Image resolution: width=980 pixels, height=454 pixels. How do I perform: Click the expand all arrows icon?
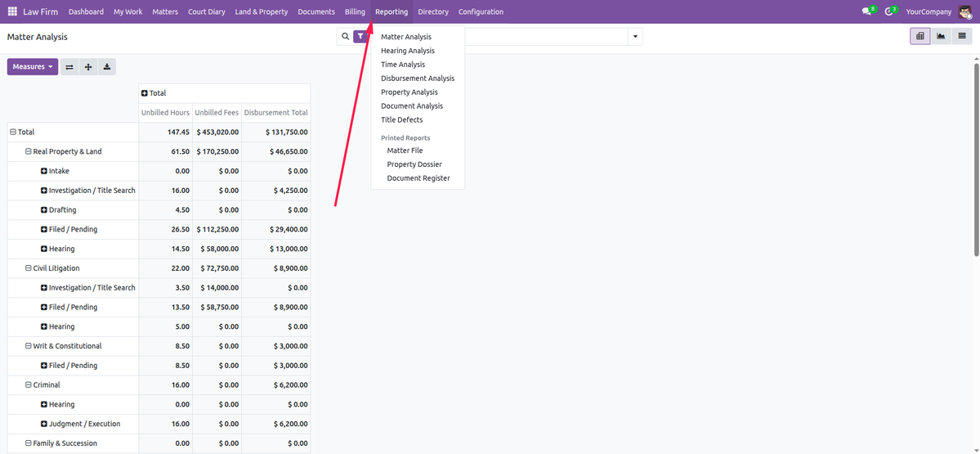[x=88, y=67]
